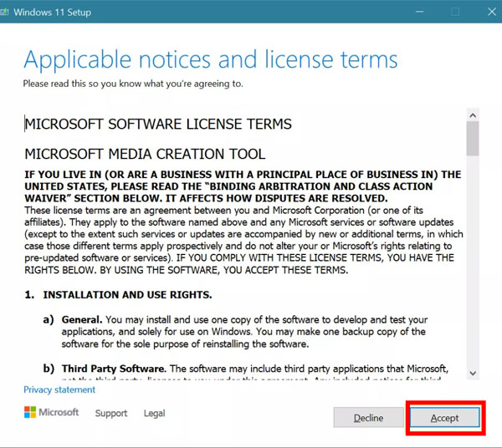
Task: Click the scroll down arrow of license text
Action: (473, 373)
